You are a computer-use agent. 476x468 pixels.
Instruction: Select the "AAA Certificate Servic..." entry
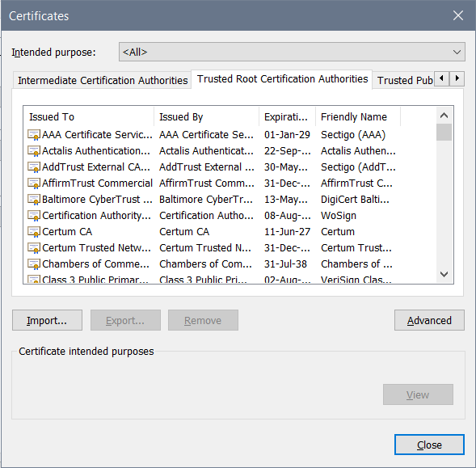tap(97, 134)
